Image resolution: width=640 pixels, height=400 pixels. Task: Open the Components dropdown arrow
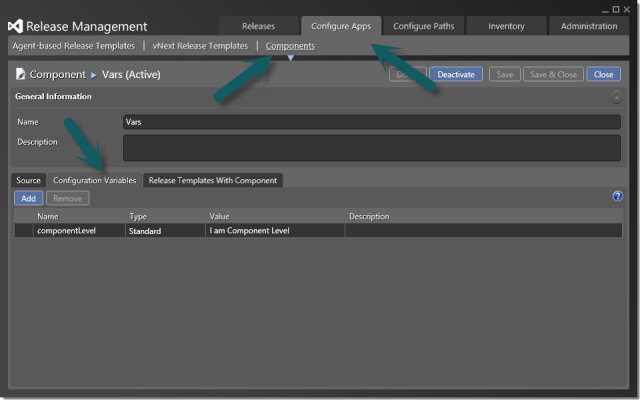[291, 58]
